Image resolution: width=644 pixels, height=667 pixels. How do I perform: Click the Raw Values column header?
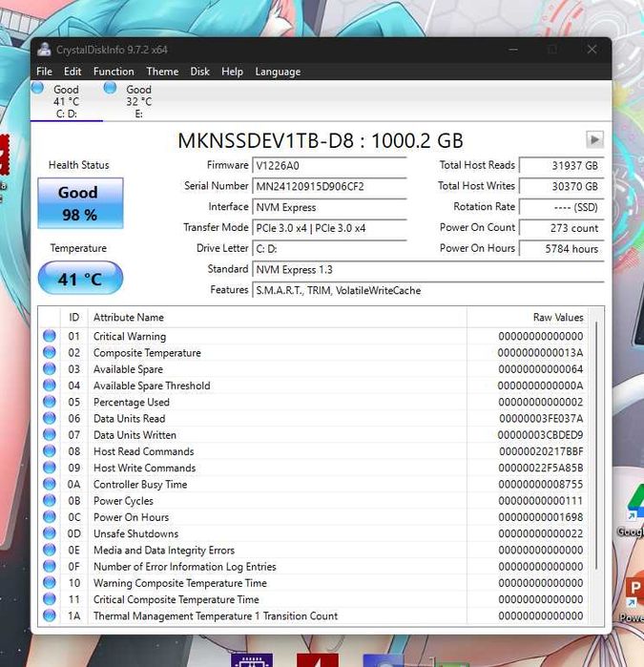[x=528, y=318]
